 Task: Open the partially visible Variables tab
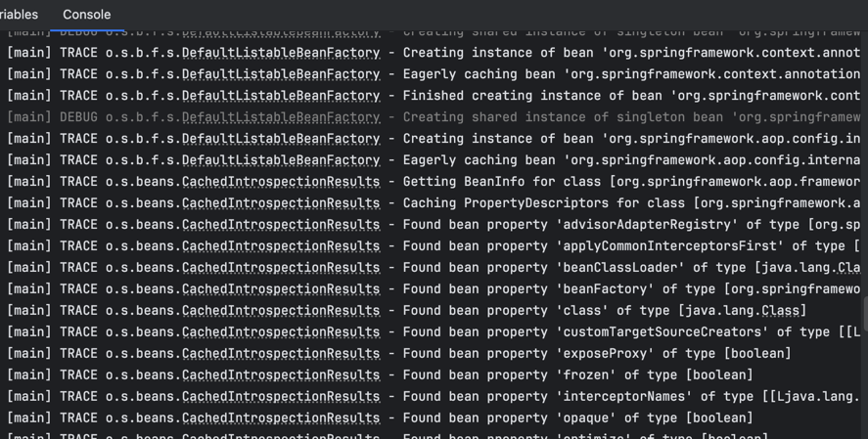pyautogui.click(x=19, y=15)
